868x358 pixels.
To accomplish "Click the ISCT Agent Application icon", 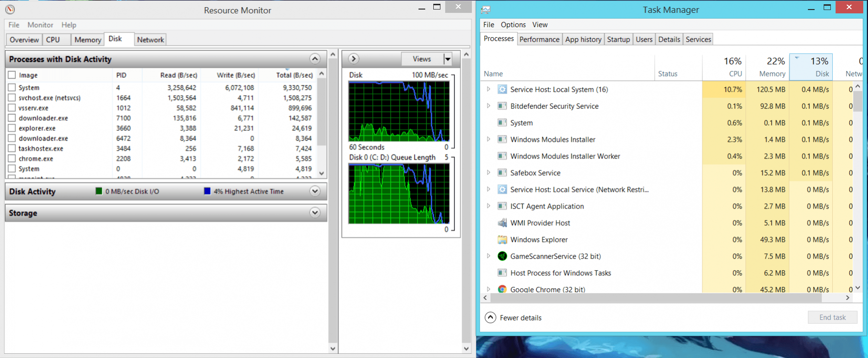I will tap(502, 206).
